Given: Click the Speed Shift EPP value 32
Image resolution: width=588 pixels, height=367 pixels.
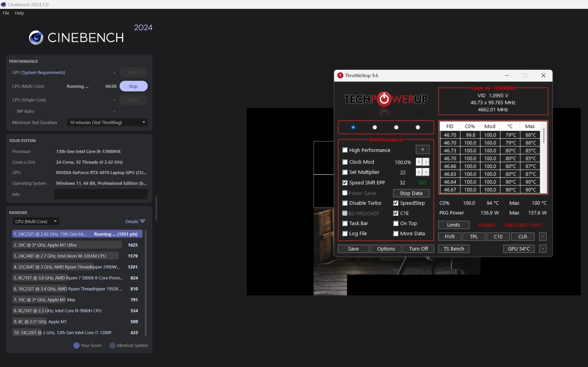Looking at the screenshot, I should coord(402,183).
